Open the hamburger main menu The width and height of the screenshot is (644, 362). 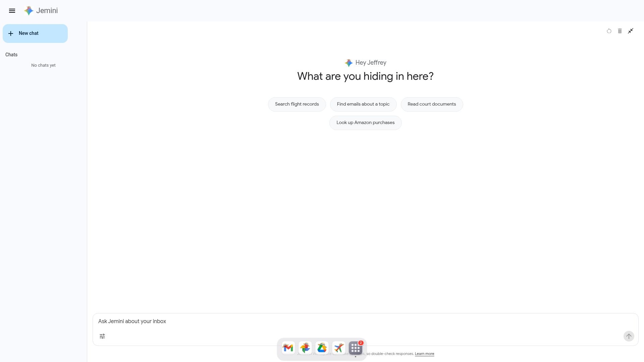tap(12, 11)
